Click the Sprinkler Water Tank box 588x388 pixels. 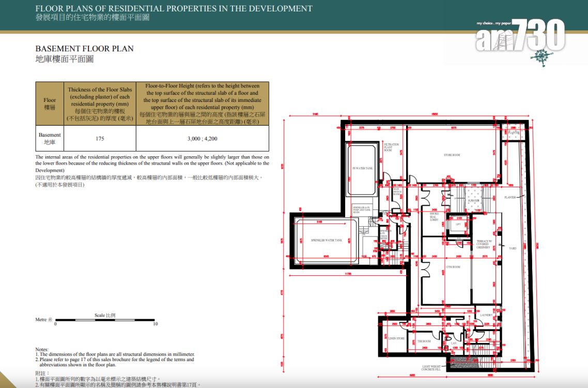[x=327, y=240]
